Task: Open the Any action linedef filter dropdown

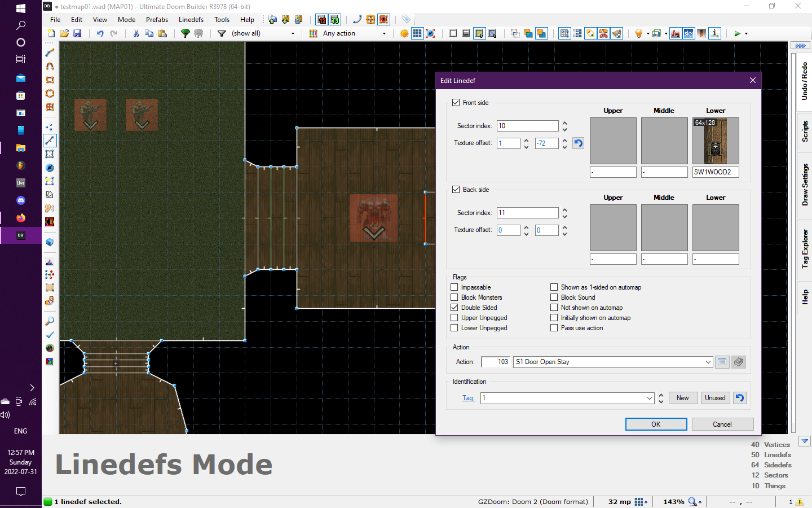Action: [x=385, y=34]
